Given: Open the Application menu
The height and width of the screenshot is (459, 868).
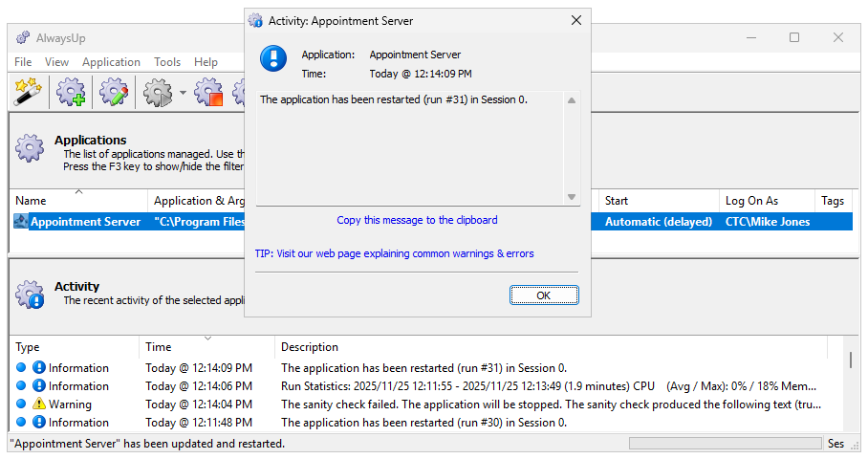Looking at the screenshot, I should 111,62.
